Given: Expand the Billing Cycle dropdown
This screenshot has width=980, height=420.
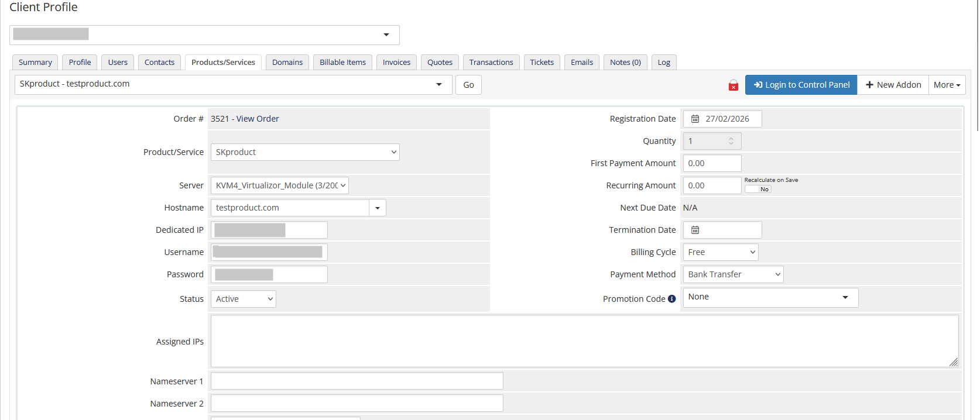Looking at the screenshot, I should tap(720, 252).
